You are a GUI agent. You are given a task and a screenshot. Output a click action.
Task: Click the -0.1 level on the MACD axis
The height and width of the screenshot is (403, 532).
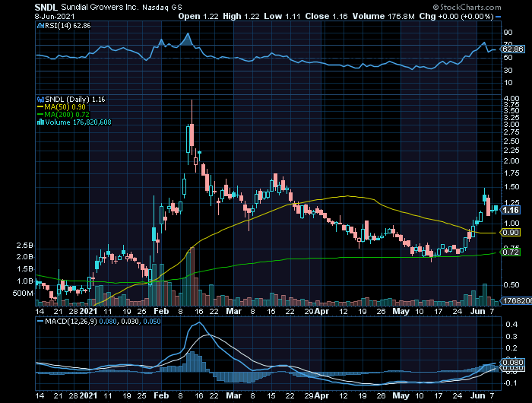coord(510,383)
